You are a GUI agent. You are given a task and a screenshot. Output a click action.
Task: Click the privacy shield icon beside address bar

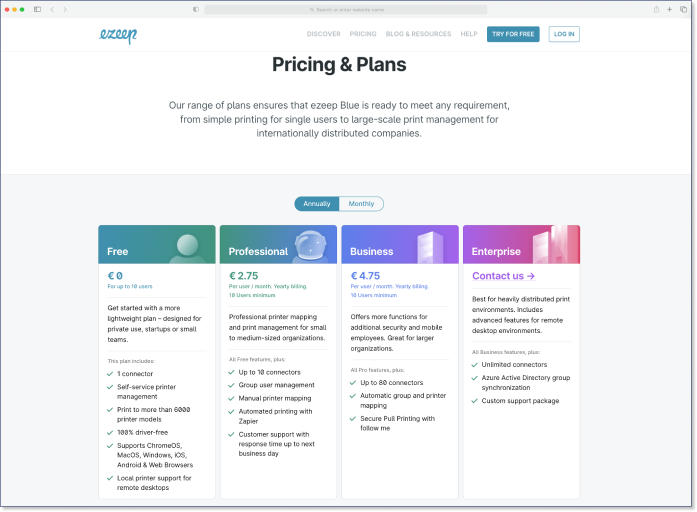(196, 9)
